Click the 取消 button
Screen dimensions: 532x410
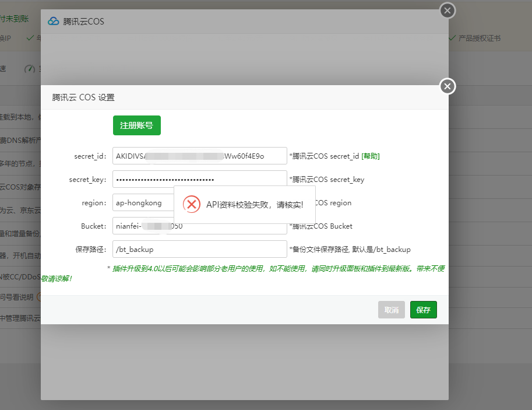(x=392, y=310)
